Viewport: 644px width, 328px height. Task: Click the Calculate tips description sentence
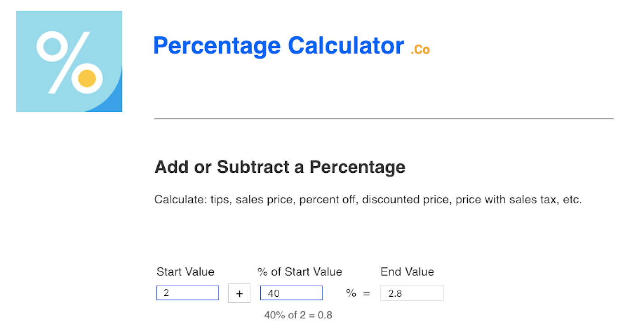click(x=368, y=200)
